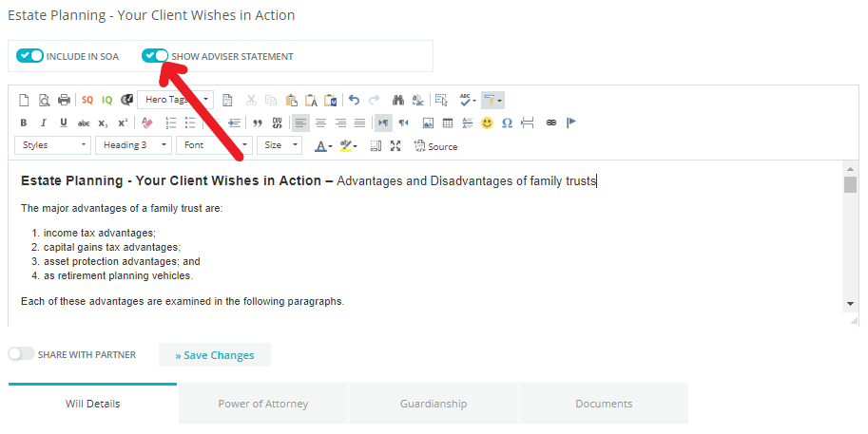Screen dimensions: 868x434
Task: Open the Styles dropdown
Action: (x=53, y=145)
